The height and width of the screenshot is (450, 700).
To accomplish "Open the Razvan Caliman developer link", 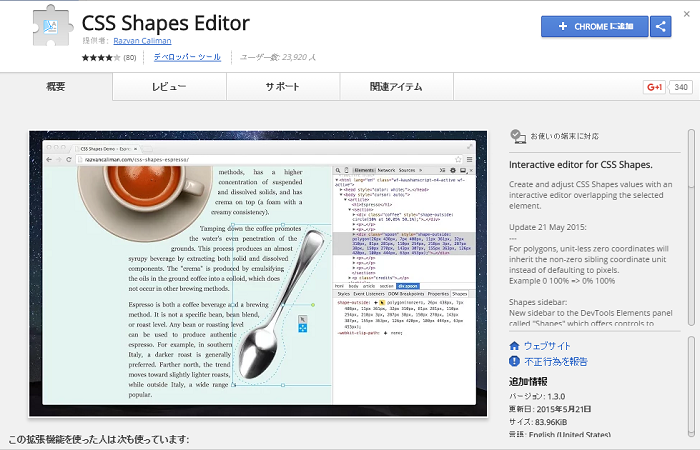I will coord(142,41).
